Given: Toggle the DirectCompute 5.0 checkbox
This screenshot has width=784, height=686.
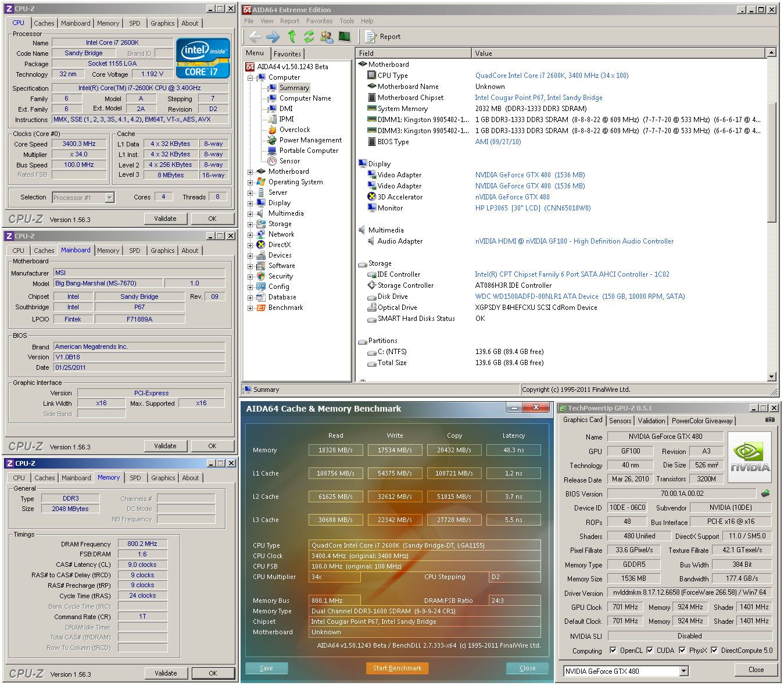Looking at the screenshot, I should [714, 651].
